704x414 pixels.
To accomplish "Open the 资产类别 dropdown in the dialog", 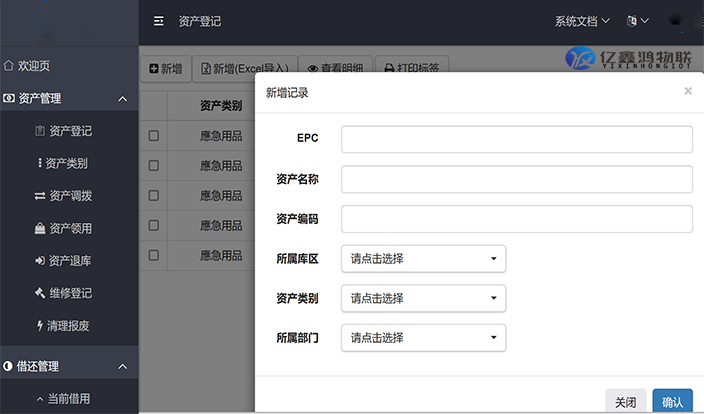I will pos(423,298).
